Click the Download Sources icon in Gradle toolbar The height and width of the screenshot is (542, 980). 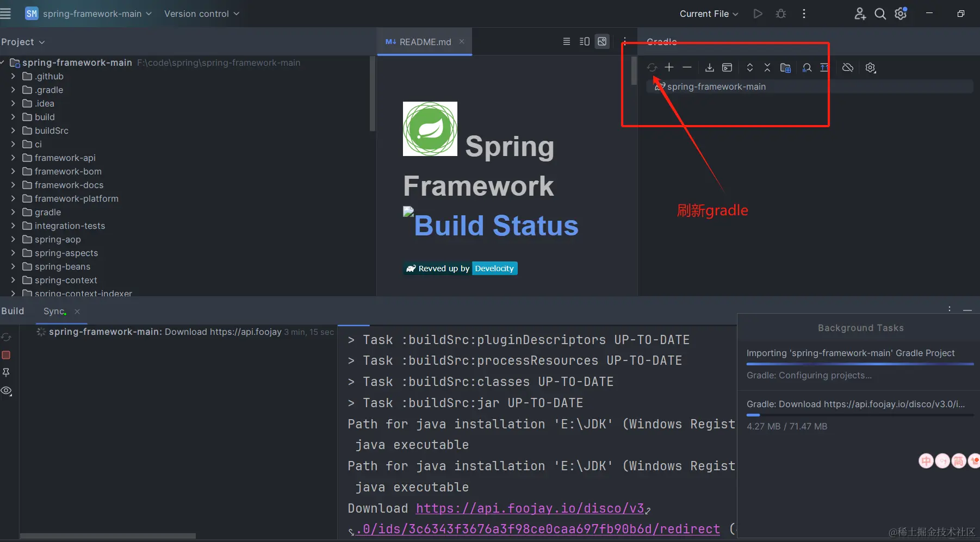[x=710, y=67]
